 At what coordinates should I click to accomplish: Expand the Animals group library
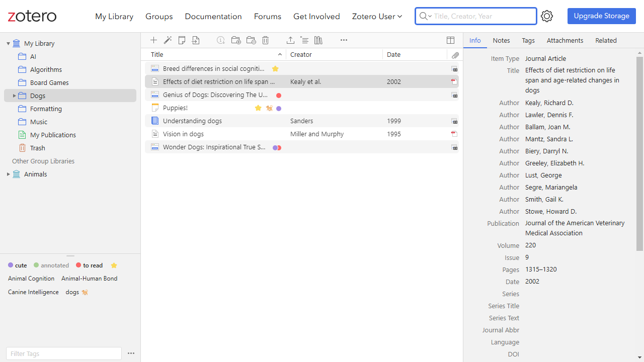pos(8,174)
